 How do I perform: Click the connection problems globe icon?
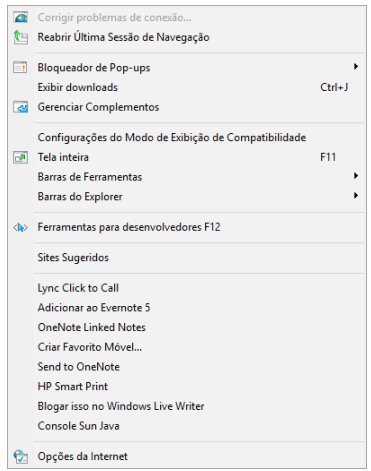coord(21,17)
